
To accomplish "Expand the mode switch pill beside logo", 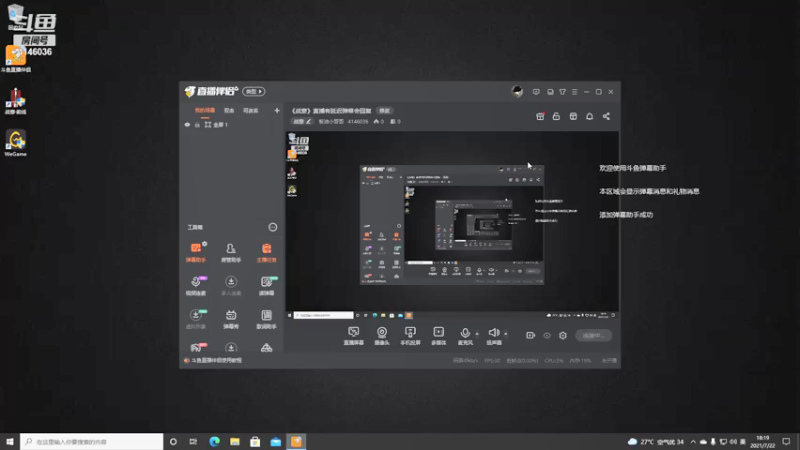I will tap(254, 91).
